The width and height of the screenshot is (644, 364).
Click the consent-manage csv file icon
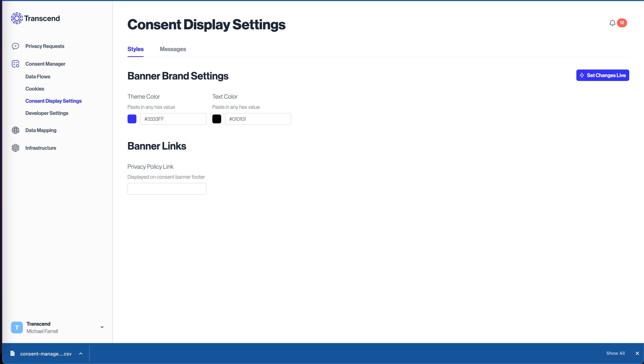click(13, 353)
